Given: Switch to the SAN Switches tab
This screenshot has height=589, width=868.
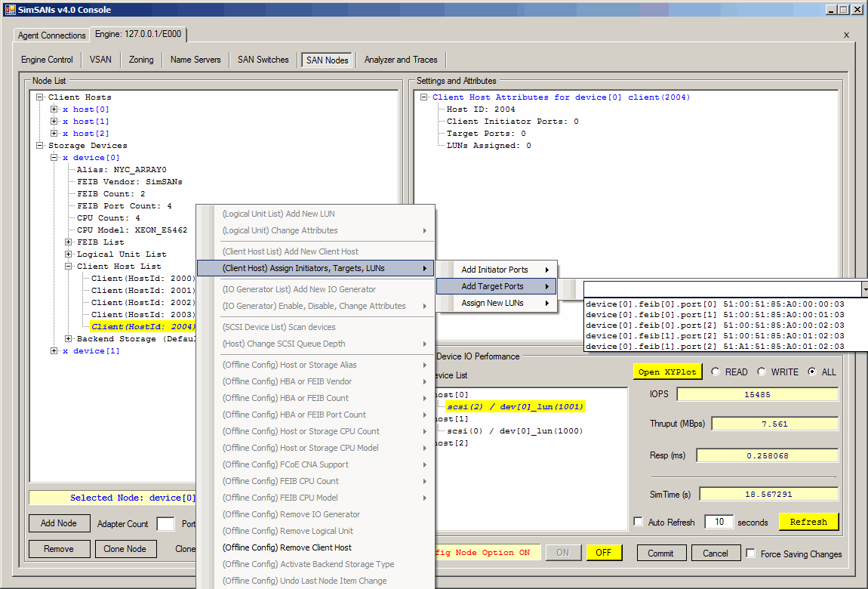Looking at the screenshot, I should pos(263,60).
